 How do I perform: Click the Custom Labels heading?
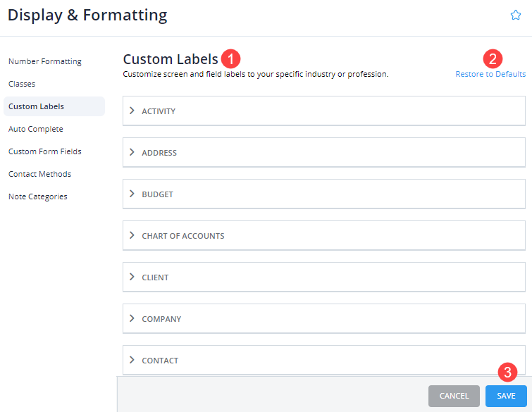[x=171, y=59]
